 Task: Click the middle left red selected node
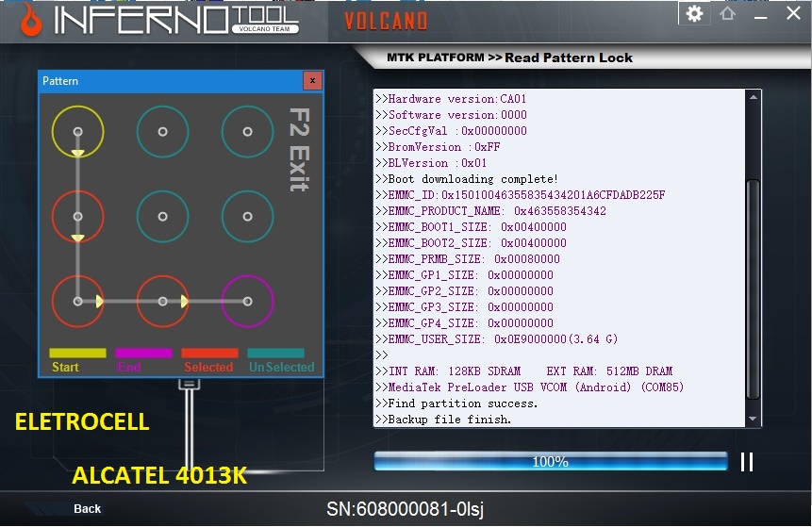point(77,217)
